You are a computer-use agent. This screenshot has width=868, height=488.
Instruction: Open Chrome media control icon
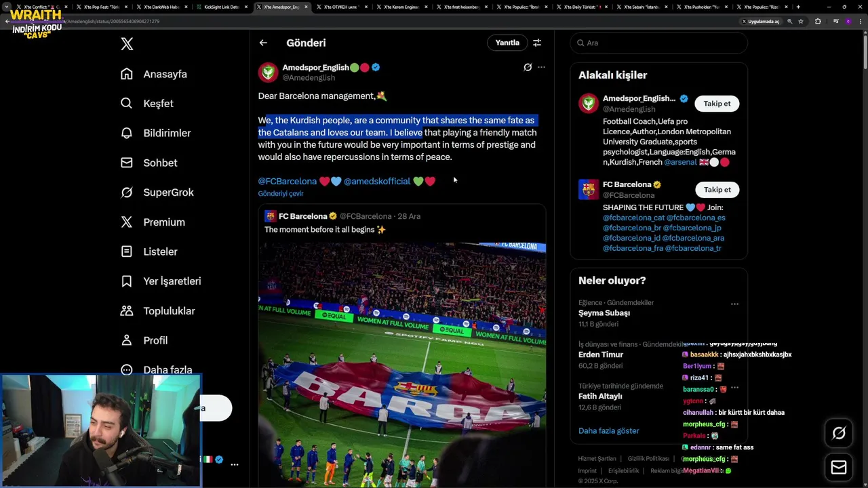(x=835, y=21)
